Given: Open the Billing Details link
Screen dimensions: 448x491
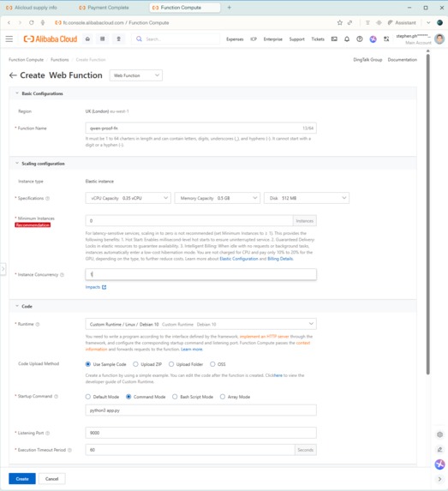Looking at the screenshot, I should pyautogui.click(x=280, y=259).
